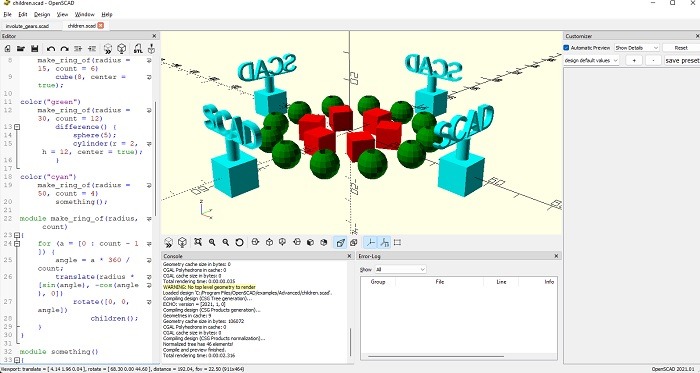Open the Window menu
This screenshot has height=373, width=700.
pos(84,14)
